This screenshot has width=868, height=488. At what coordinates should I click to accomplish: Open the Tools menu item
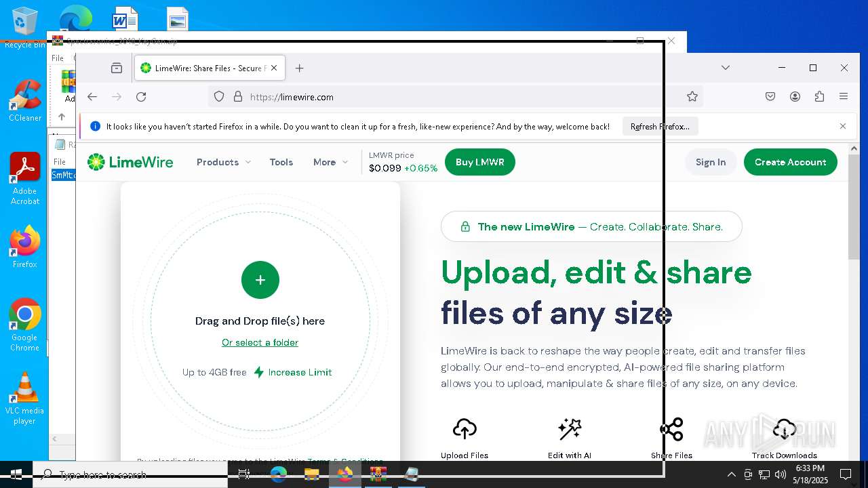click(281, 162)
